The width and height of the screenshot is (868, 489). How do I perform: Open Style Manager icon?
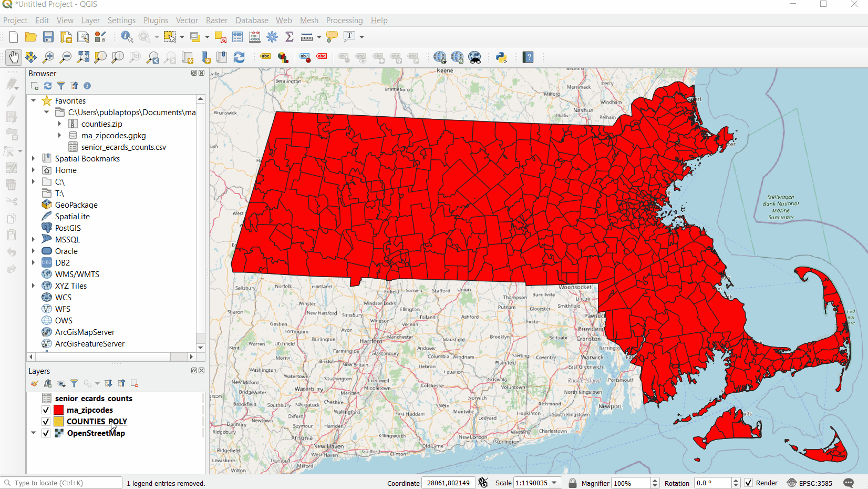pos(100,37)
